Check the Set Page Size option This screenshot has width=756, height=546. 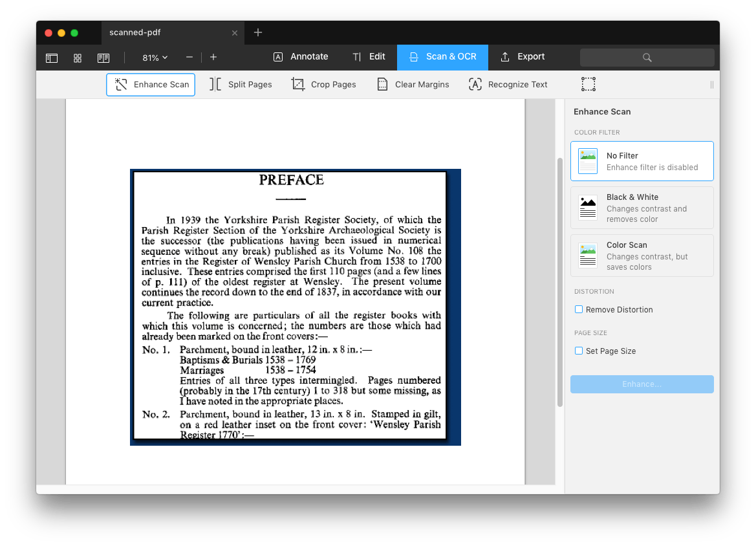579,351
